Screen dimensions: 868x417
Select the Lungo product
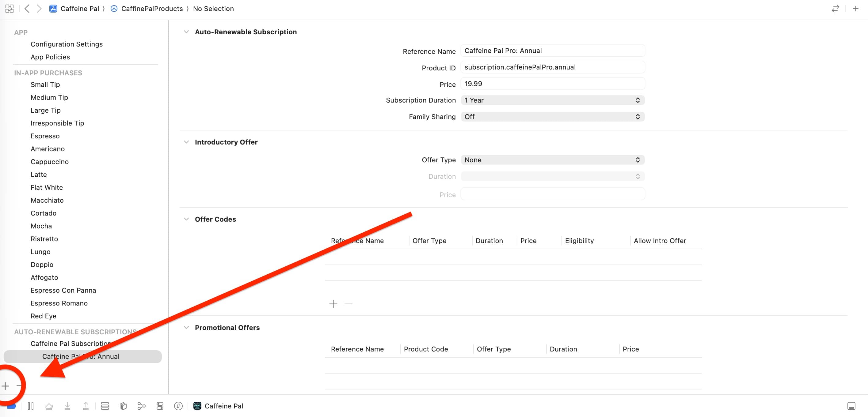[x=40, y=251]
